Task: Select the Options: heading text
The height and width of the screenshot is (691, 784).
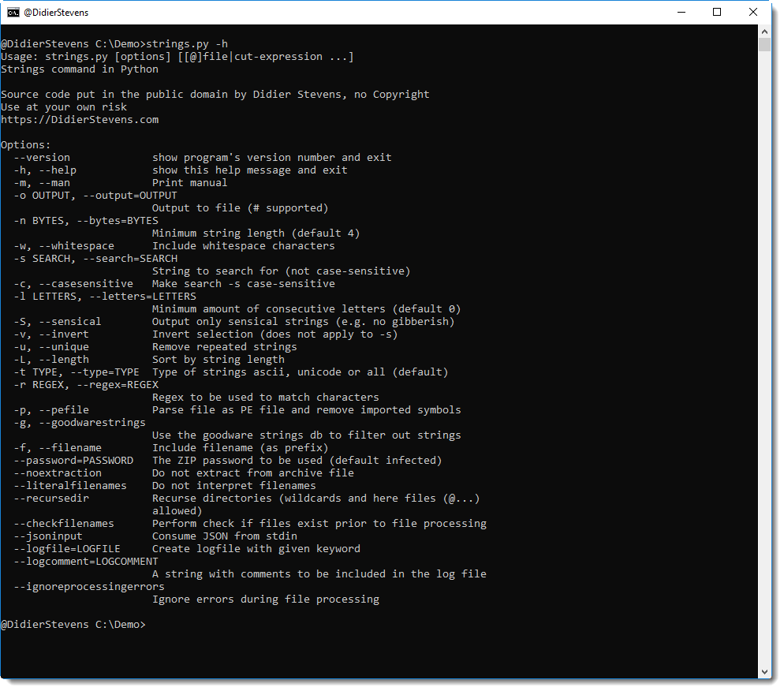Action: pyautogui.click(x=25, y=144)
